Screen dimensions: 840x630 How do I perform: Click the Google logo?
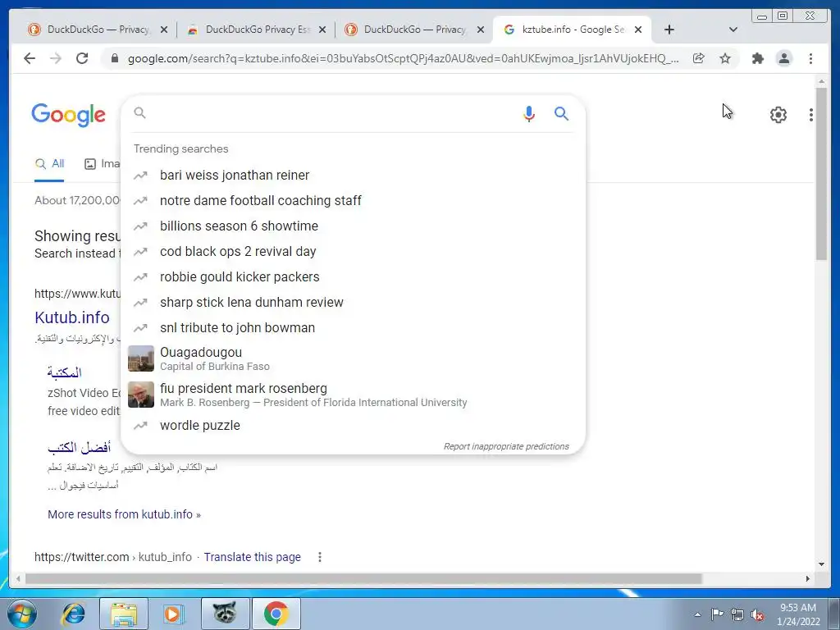click(69, 115)
